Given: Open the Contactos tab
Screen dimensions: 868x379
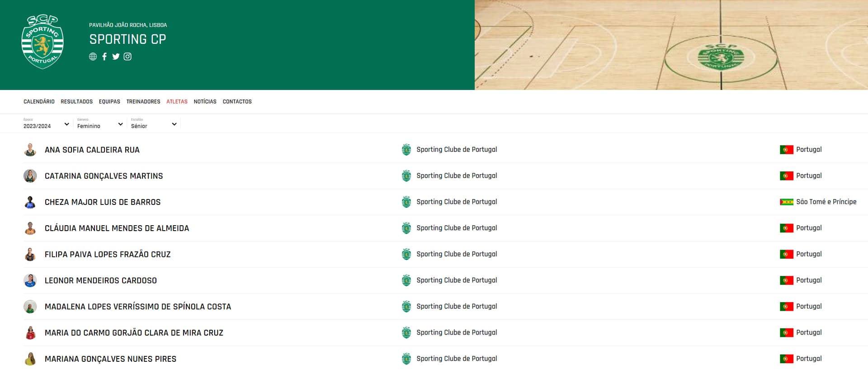Looking at the screenshot, I should [x=237, y=102].
